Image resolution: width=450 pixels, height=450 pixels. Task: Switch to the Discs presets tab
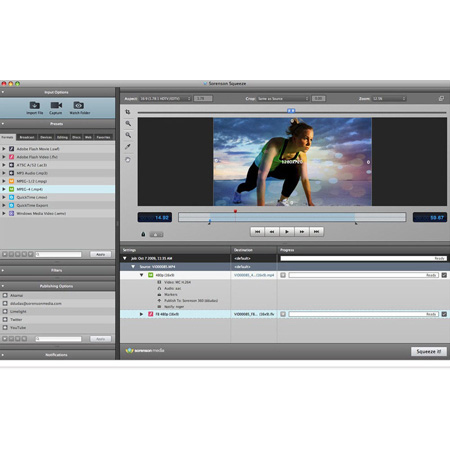[x=76, y=137]
